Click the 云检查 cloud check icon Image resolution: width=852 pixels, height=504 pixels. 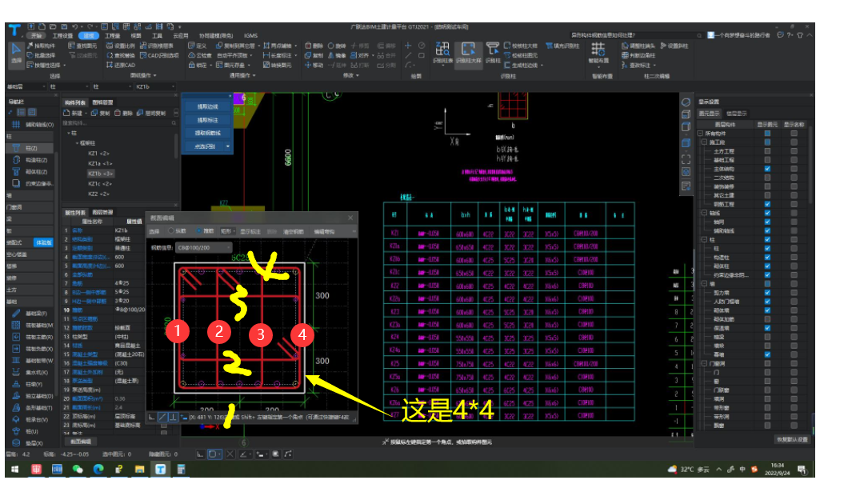(200, 55)
